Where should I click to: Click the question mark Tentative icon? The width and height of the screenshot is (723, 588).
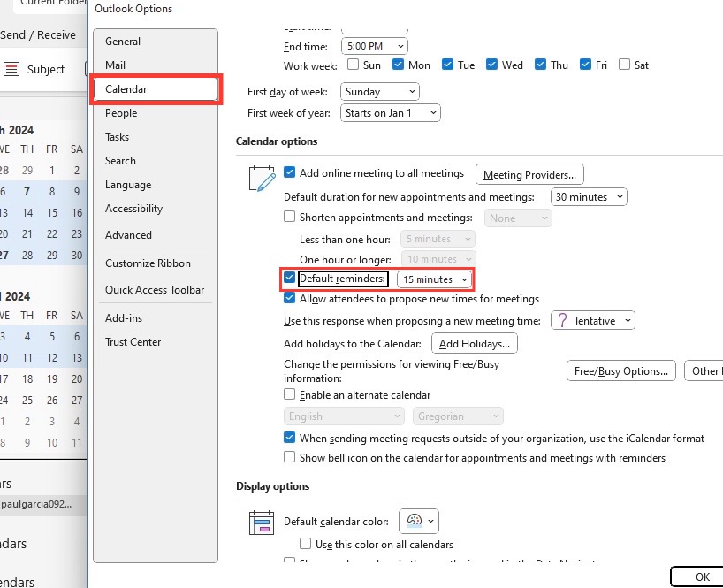point(562,320)
